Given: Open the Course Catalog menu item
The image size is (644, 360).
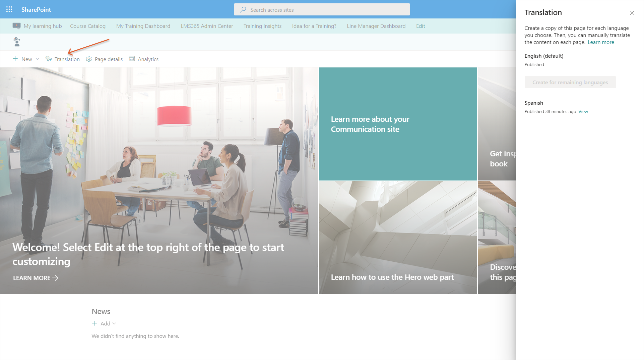Looking at the screenshot, I should pos(88,26).
